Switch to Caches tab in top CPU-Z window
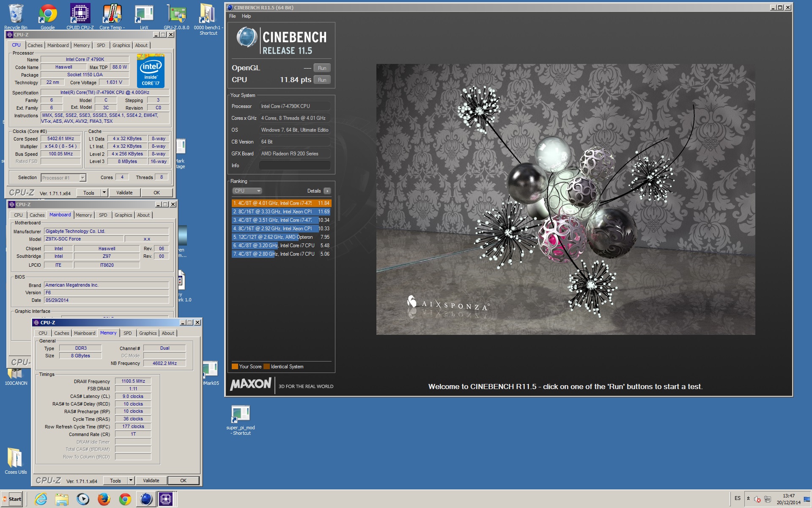Screen dimensions: 812x508 [35, 45]
